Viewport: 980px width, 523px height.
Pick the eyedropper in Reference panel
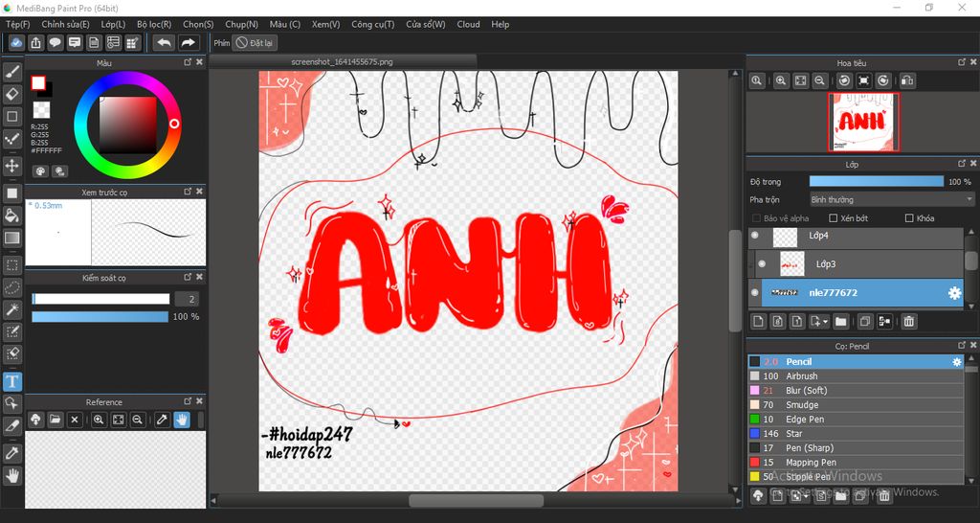point(163,420)
